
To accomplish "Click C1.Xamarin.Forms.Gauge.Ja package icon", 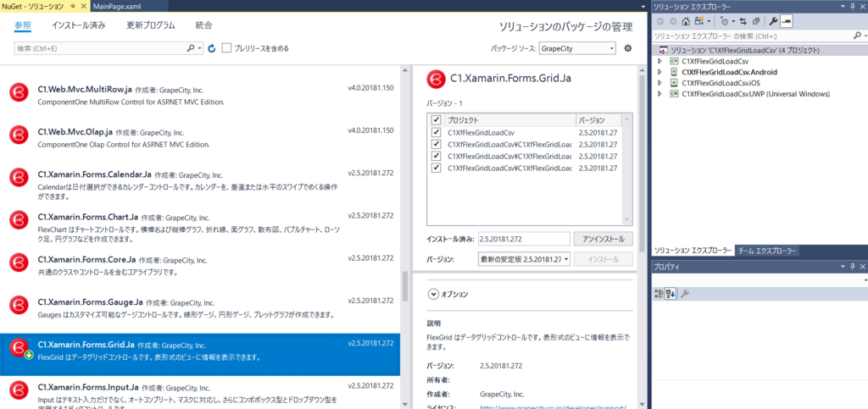I will [19, 305].
